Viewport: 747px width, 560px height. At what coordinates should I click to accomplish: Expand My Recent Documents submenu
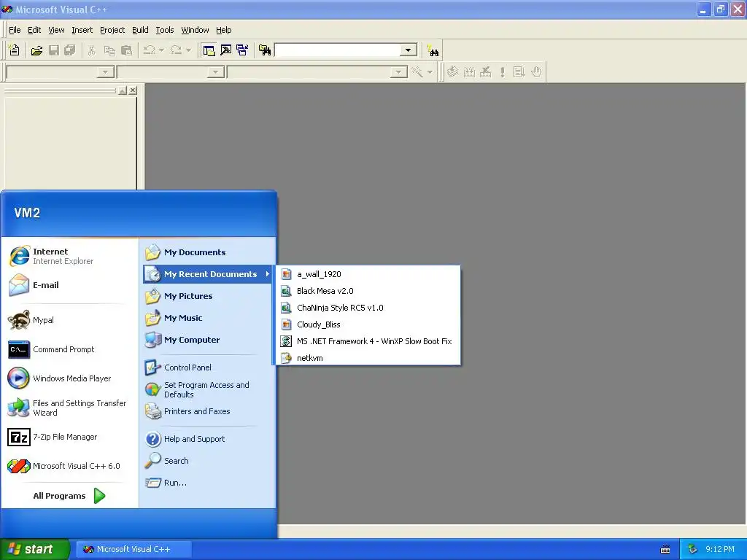(x=207, y=274)
